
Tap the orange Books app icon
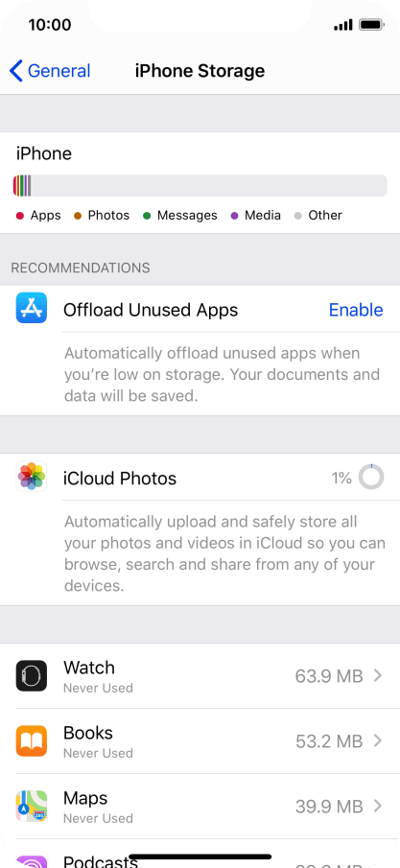pos(31,740)
